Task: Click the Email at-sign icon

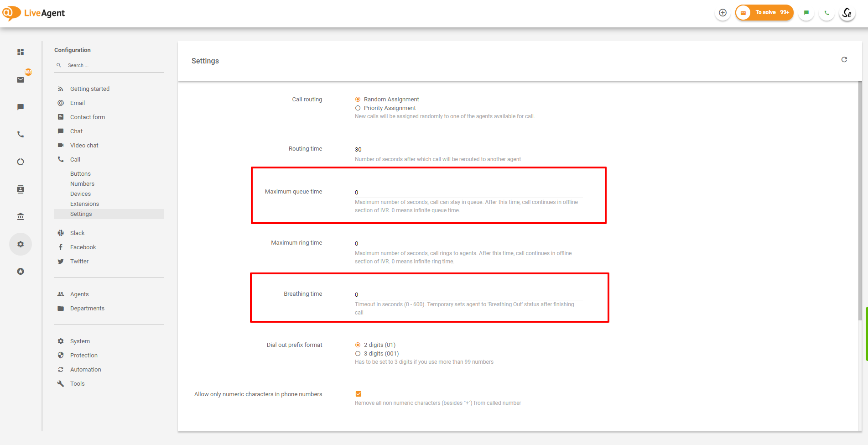Action: (x=61, y=103)
